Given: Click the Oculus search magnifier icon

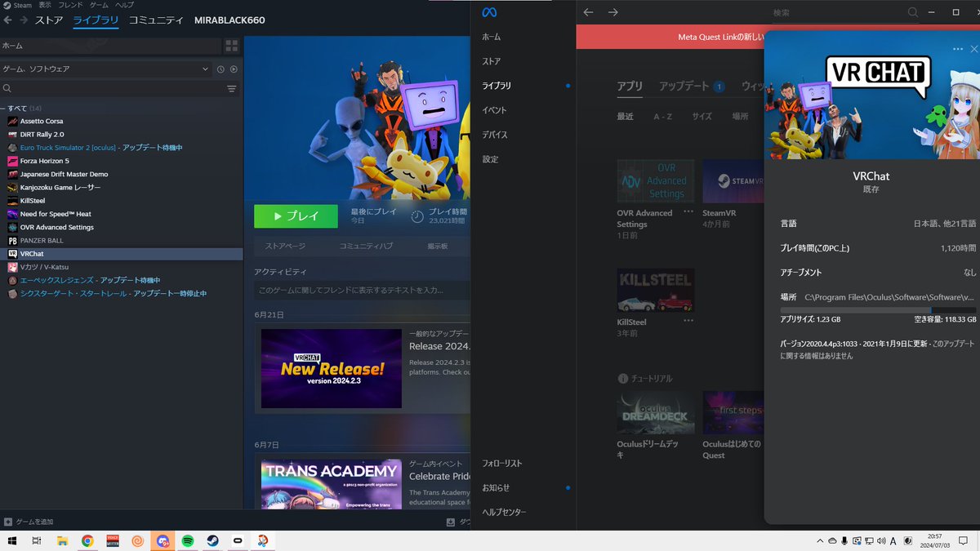Looking at the screenshot, I should (913, 12).
